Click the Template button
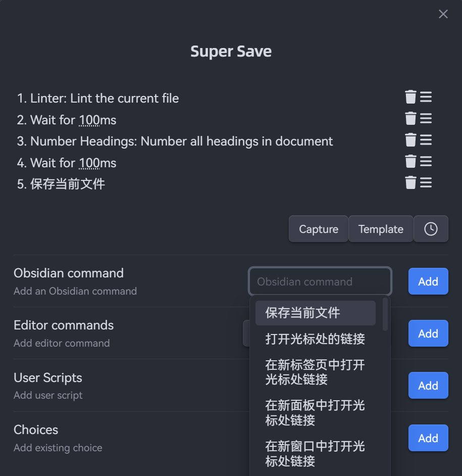The height and width of the screenshot is (476, 462). (x=381, y=229)
